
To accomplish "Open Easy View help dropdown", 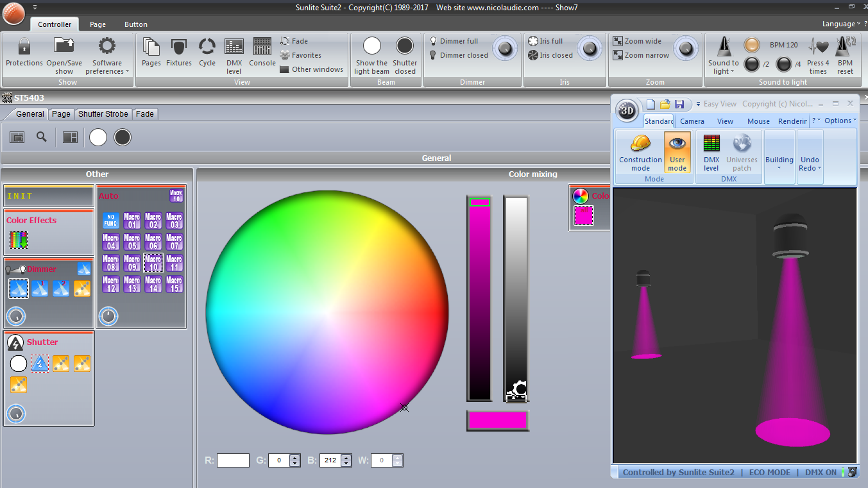I will (x=816, y=121).
